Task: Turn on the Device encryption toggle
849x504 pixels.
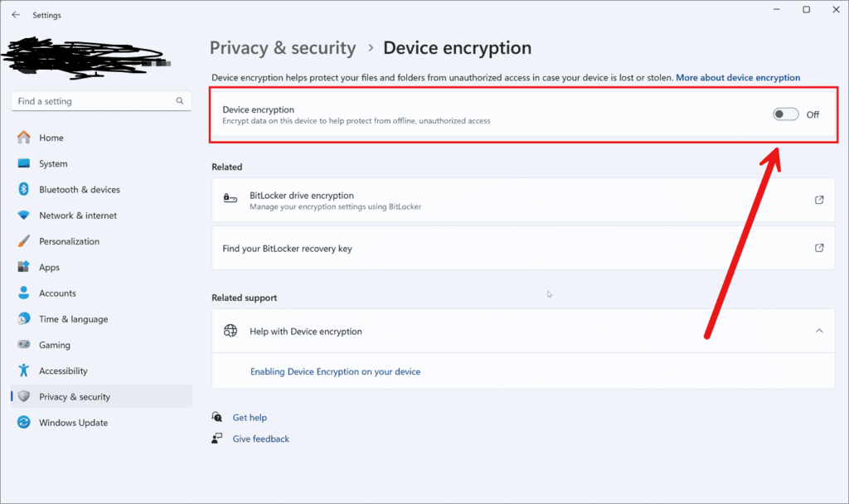Action: tap(785, 114)
